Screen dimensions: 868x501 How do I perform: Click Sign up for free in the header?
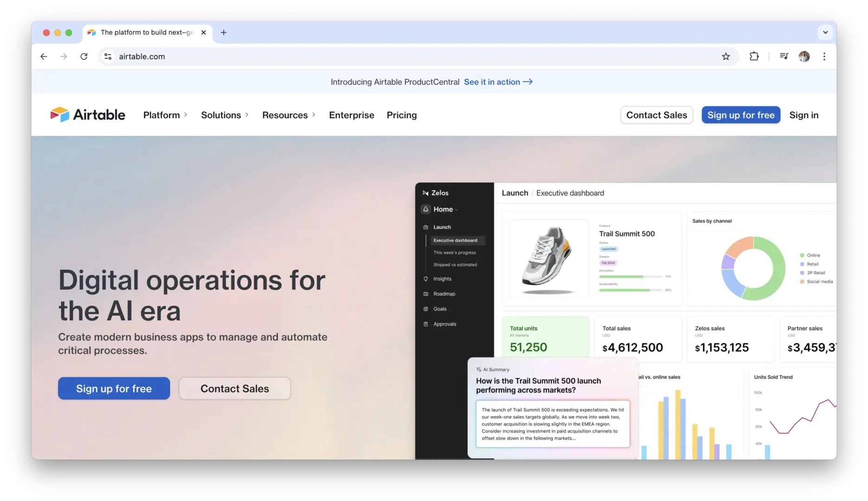(x=741, y=115)
